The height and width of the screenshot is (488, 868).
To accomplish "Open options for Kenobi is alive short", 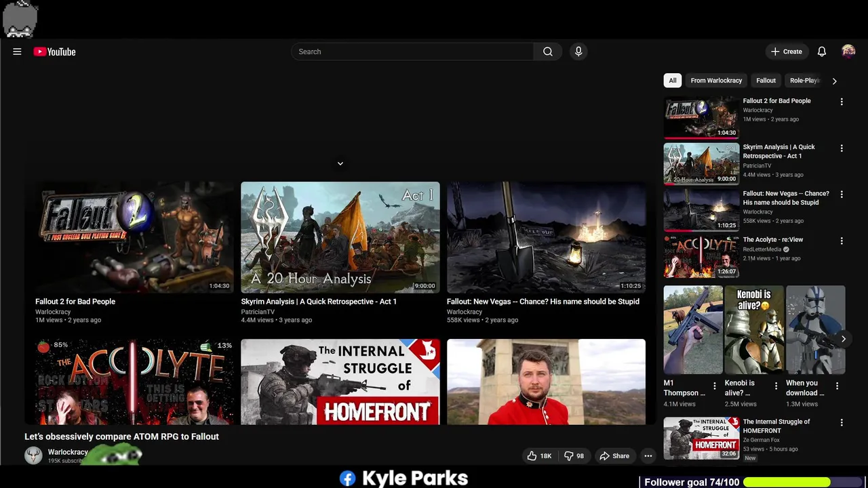I will click(776, 386).
